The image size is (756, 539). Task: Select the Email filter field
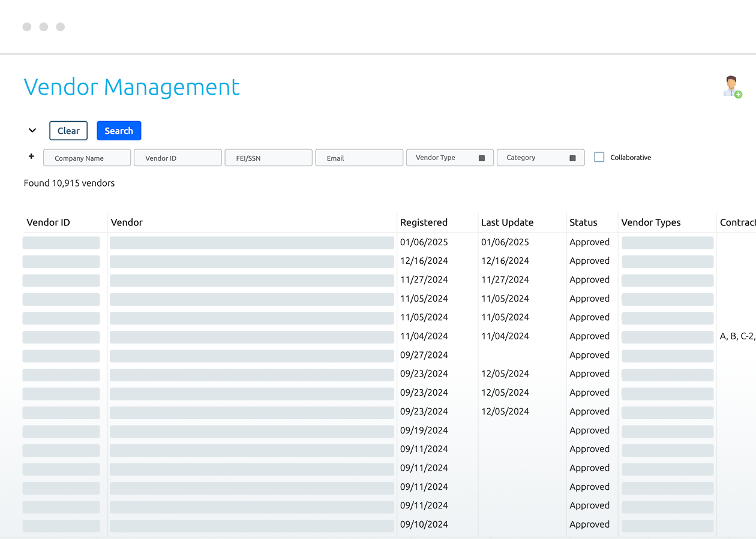click(359, 158)
